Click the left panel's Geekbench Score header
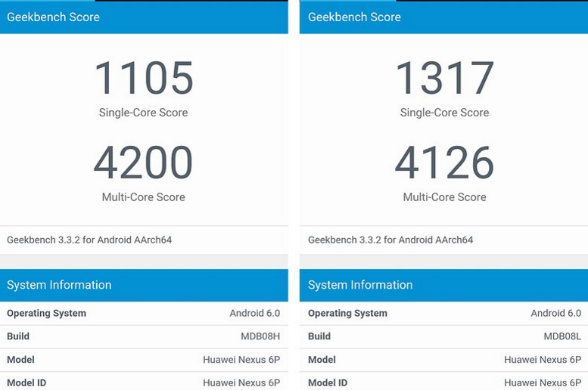Image resolution: width=588 pixels, height=390 pixels. coord(144,17)
